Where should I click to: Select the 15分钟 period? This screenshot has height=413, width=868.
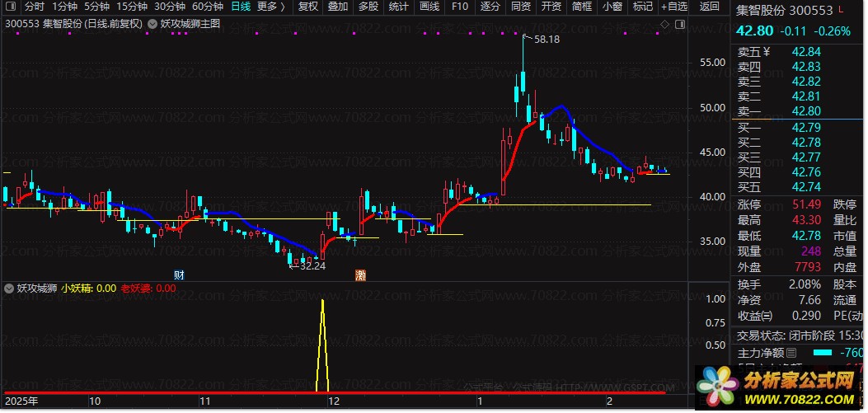tap(132, 7)
